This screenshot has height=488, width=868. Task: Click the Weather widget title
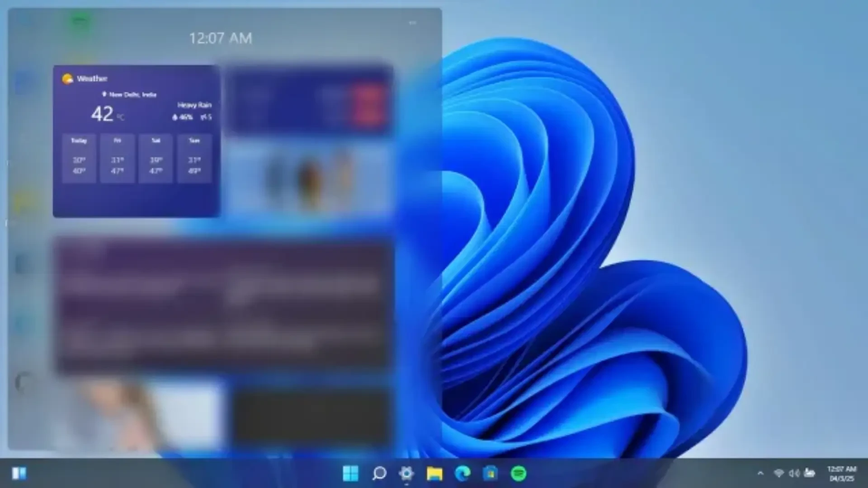pos(92,79)
